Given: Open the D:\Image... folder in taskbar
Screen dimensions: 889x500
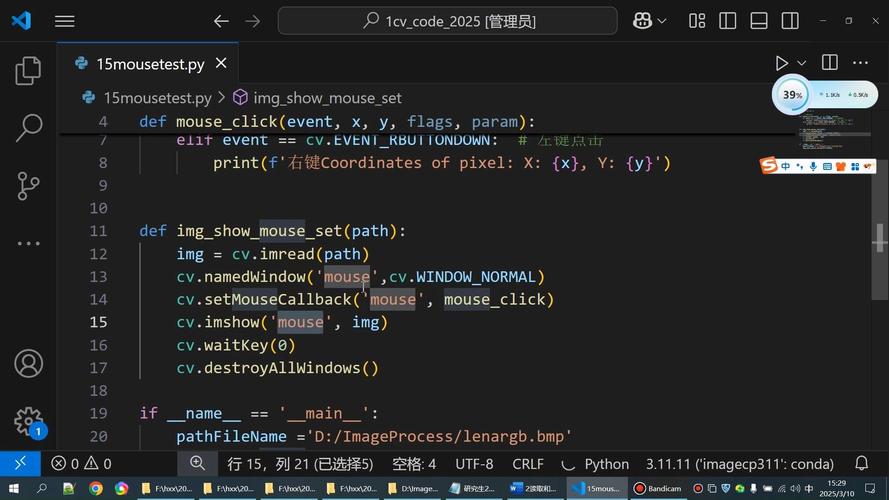Looking at the screenshot, I should (x=413, y=488).
